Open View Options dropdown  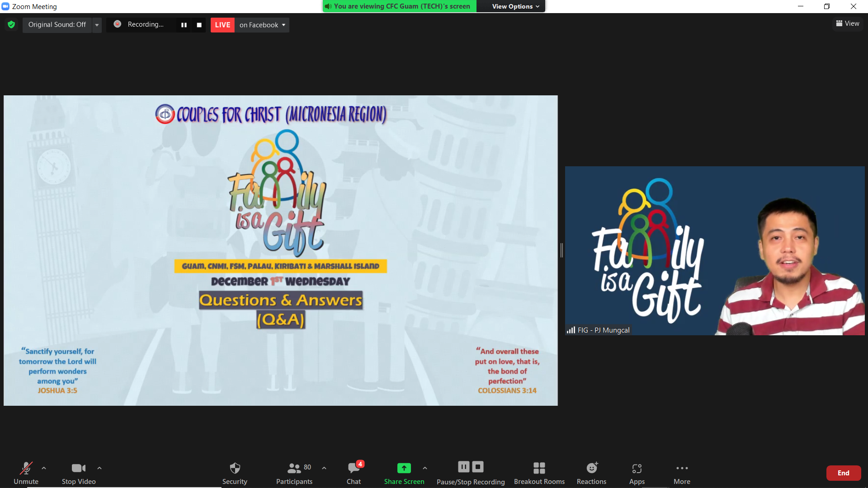click(515, 6)
